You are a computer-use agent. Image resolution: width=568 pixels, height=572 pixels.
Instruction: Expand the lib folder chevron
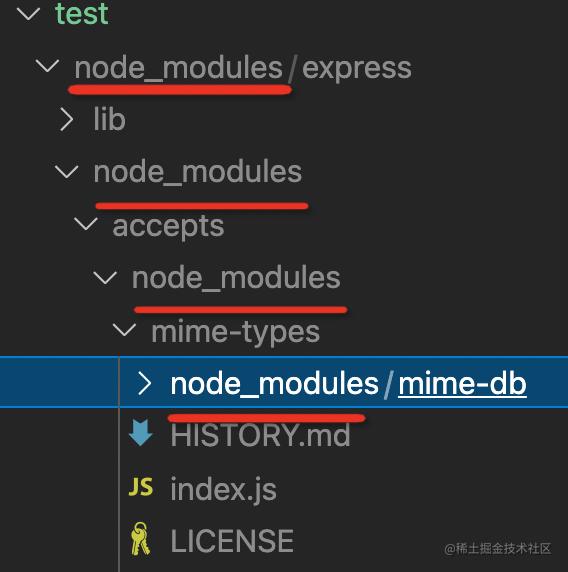tap(66, 119)
